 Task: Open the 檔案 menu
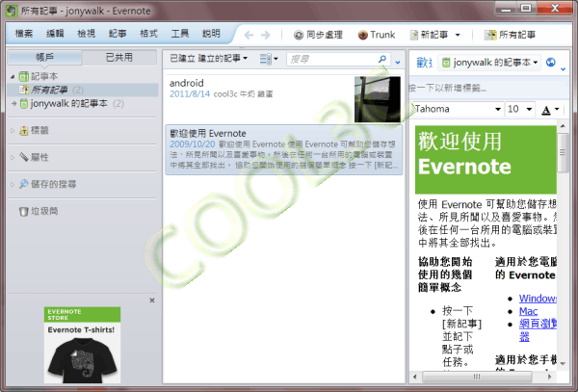pyautogui.click(x=24, y=34)
